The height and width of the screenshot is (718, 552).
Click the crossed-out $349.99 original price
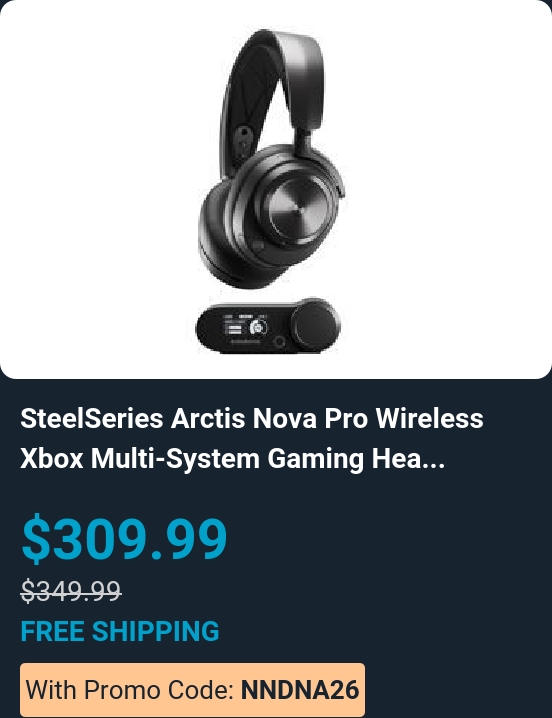(x=71, y=591)
